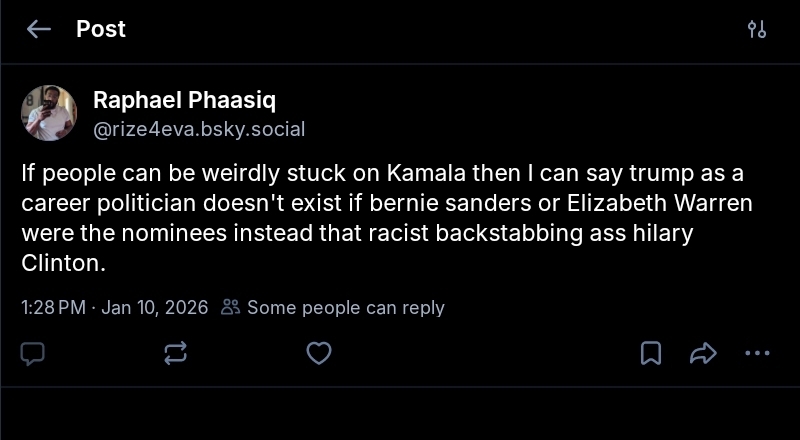Click the repost arrows icon
Screen dimensions: 800x440
(x=176, y=353)
